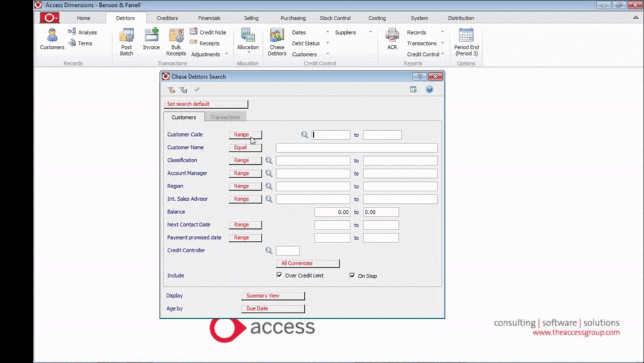Click second search toolbar icon in dialog
This screenshot has height=363, width=644.
pyautogui.click(x=183, y=89)
